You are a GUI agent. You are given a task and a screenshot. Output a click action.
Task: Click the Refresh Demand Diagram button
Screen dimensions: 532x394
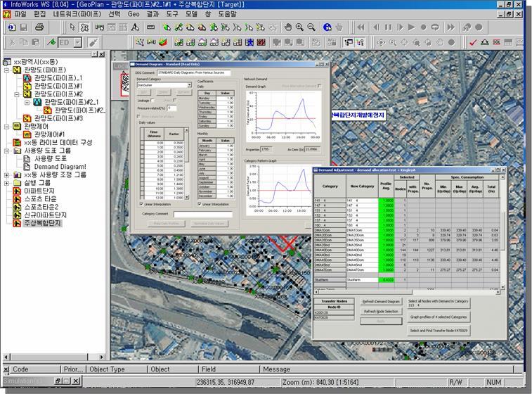[x=381, y=301]
